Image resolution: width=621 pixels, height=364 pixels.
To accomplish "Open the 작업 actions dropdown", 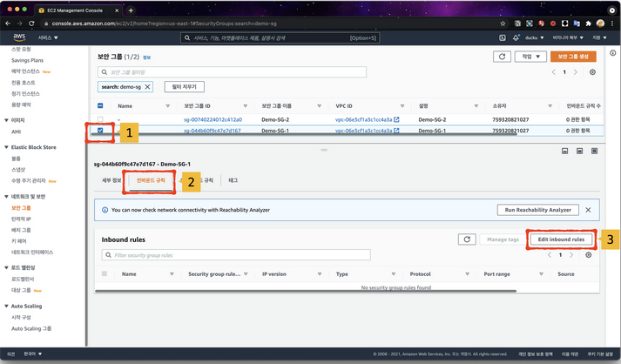I will [x=529, y=57].
